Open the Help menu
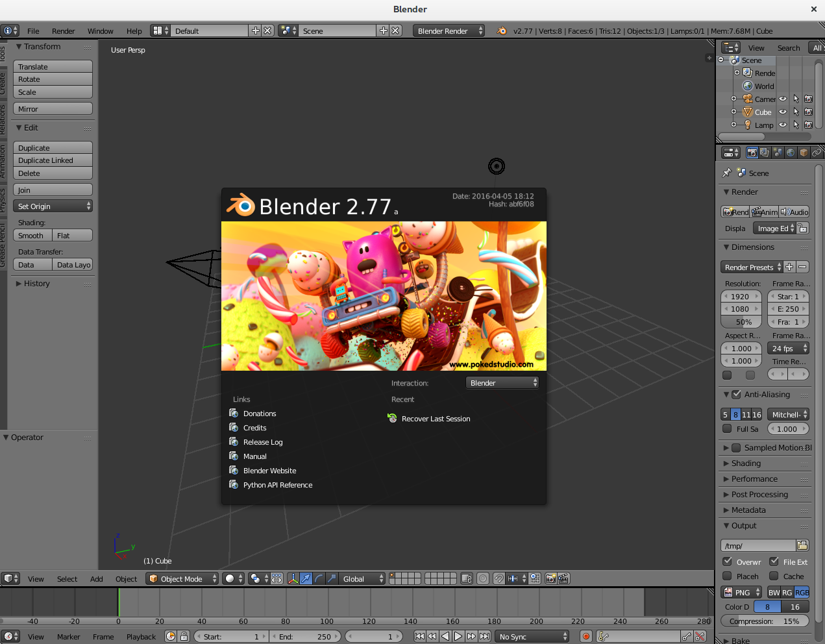 [134, 31]
